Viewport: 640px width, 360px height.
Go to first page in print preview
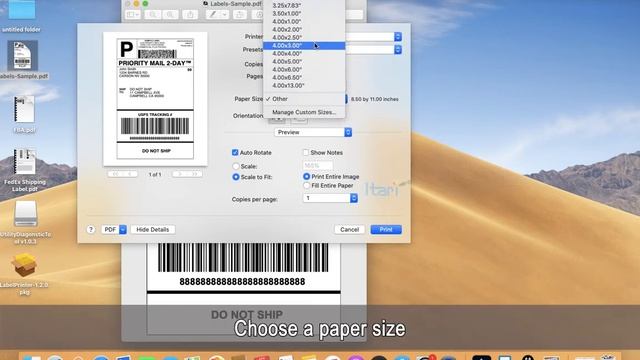(x=115, y=174)
